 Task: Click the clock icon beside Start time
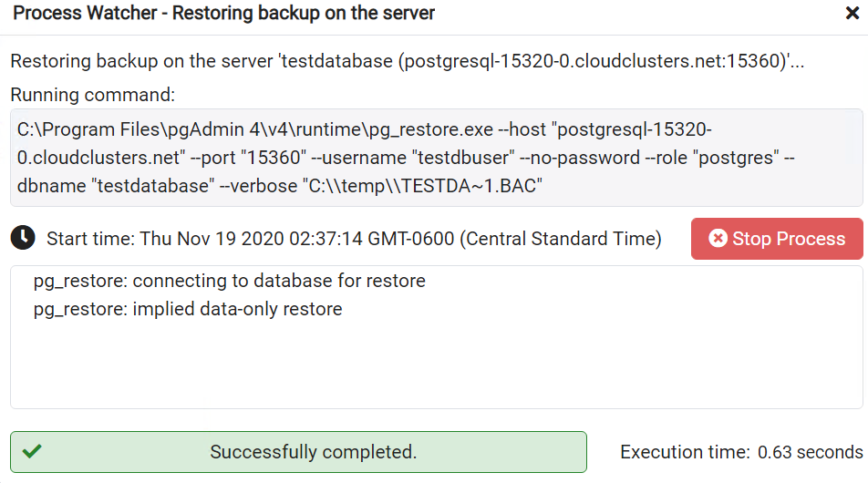coord(23,238)
